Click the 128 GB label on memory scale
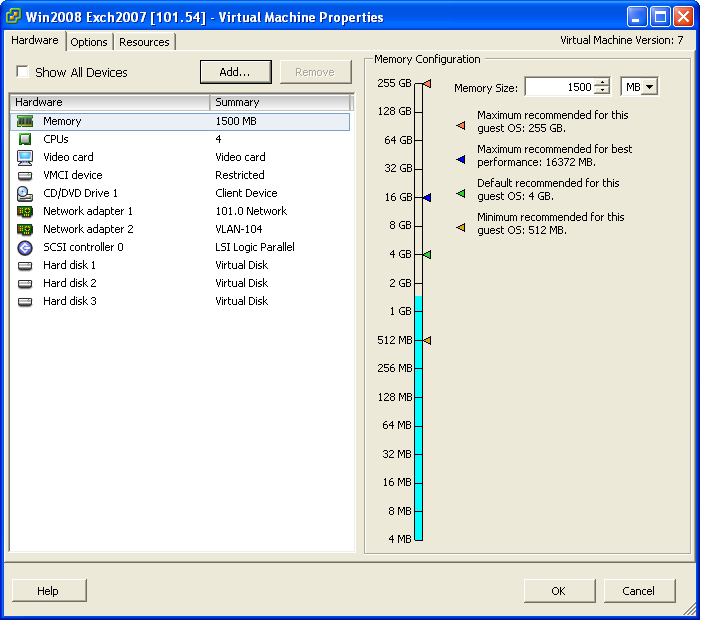 click(x=394, y=111)
